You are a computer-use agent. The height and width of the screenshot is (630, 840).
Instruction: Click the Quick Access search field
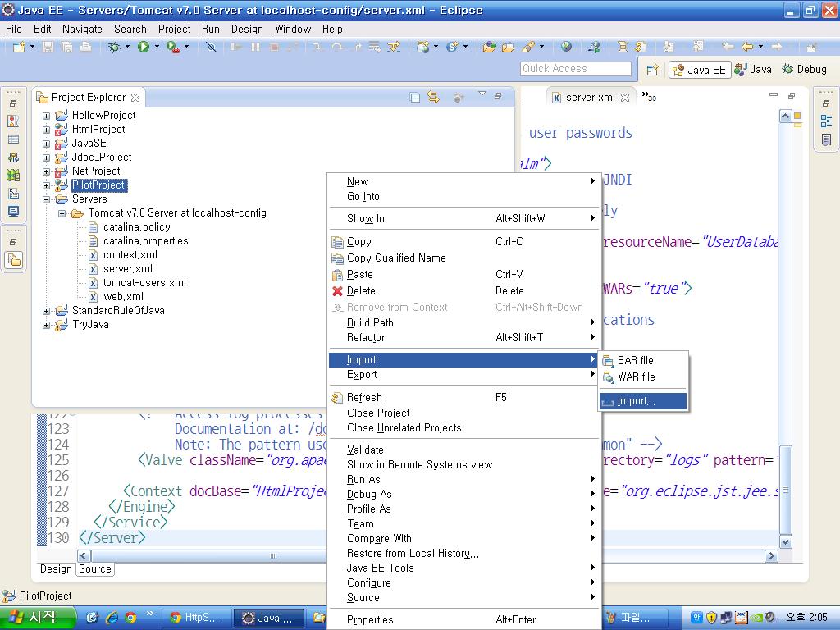pos(575,69)
